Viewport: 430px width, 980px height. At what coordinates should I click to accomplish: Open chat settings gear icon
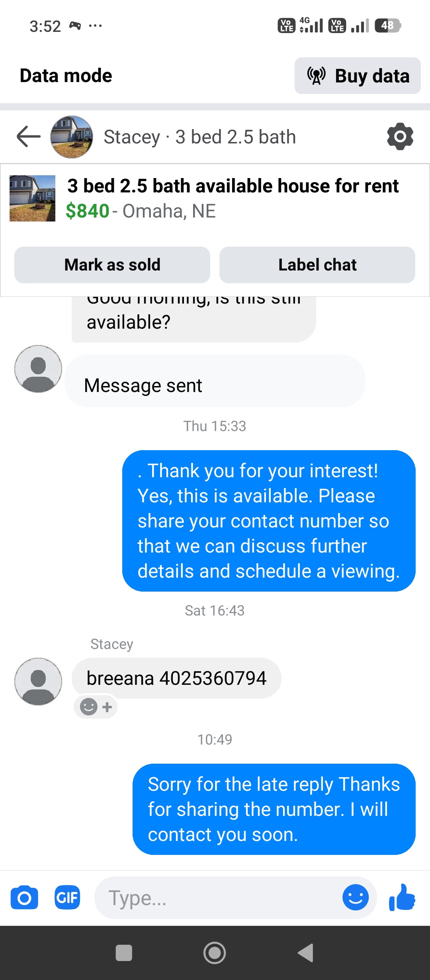coord(400,137)
